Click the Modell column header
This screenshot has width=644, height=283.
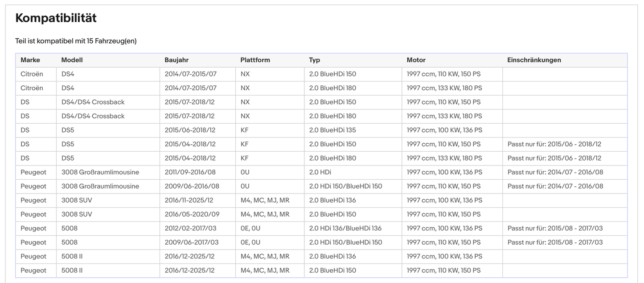pos(72,60)
